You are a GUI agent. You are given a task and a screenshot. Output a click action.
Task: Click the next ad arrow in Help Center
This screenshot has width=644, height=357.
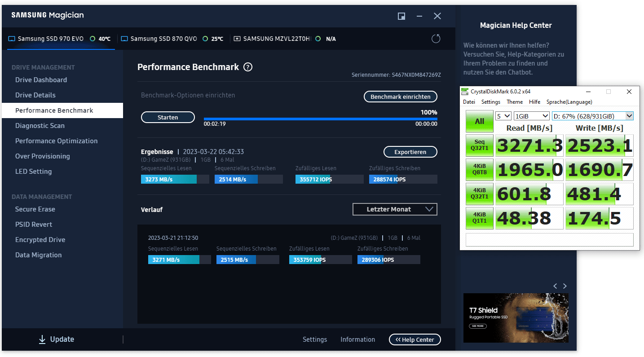(x=565, y=286)
